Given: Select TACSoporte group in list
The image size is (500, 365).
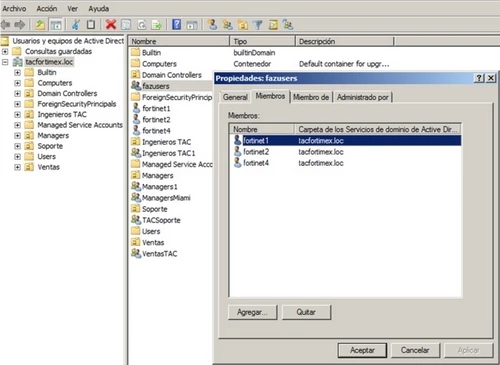Looking at the screenshot, I should [x=156, y=220].
